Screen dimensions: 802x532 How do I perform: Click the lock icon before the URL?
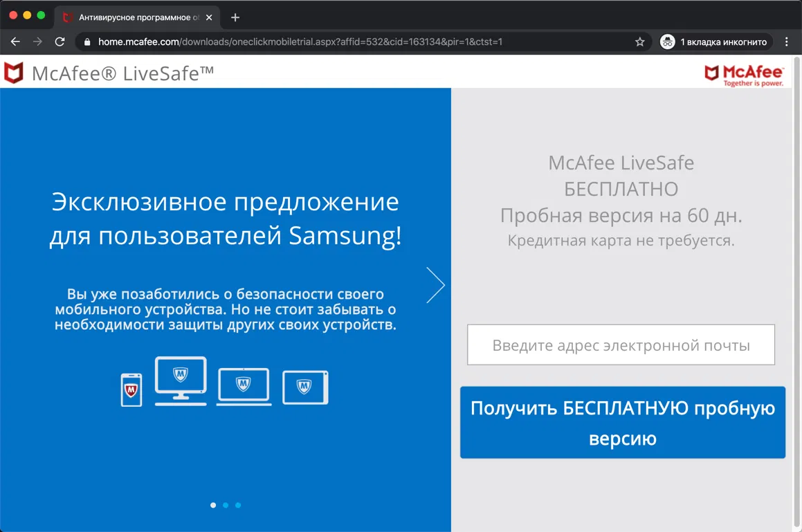(x=86, y=42)
